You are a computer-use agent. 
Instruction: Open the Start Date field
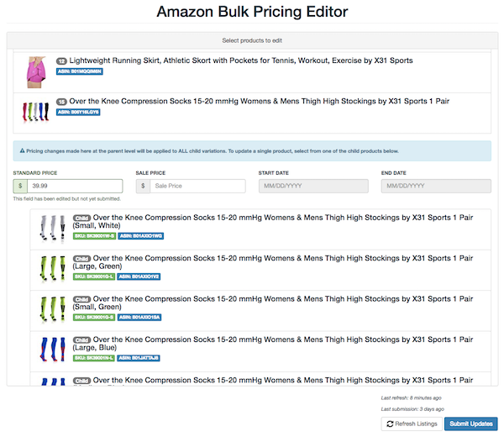313,186
